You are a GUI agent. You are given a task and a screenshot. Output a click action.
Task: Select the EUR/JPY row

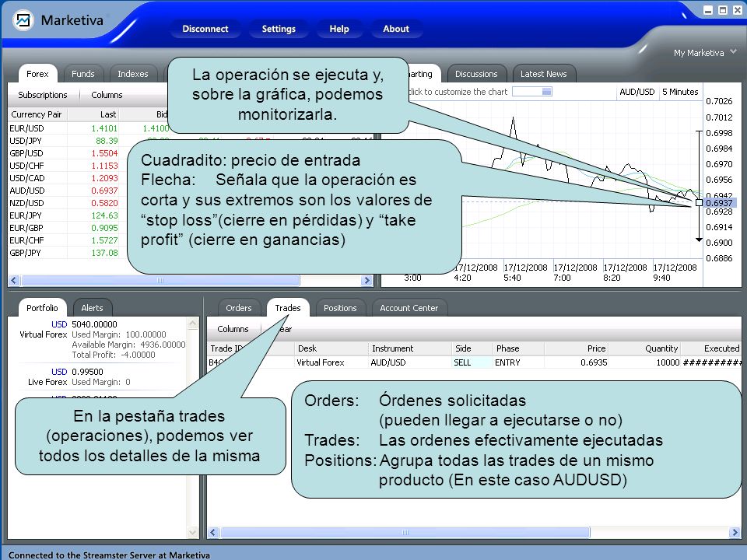tap(67, 215)
